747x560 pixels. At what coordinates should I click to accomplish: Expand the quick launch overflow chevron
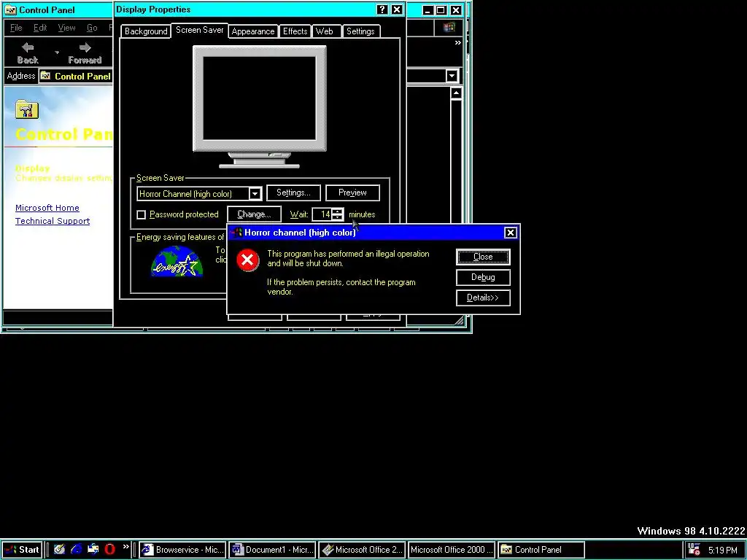tap(125, 547)
